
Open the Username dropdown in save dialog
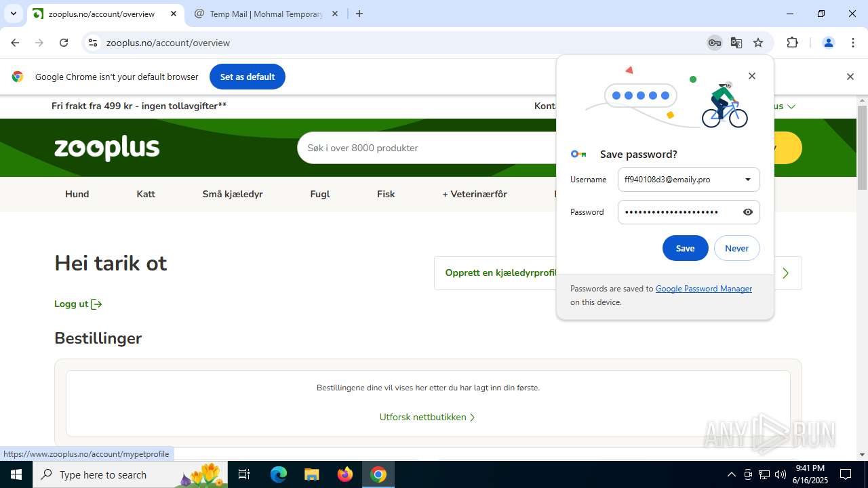[x=748, y=180]
